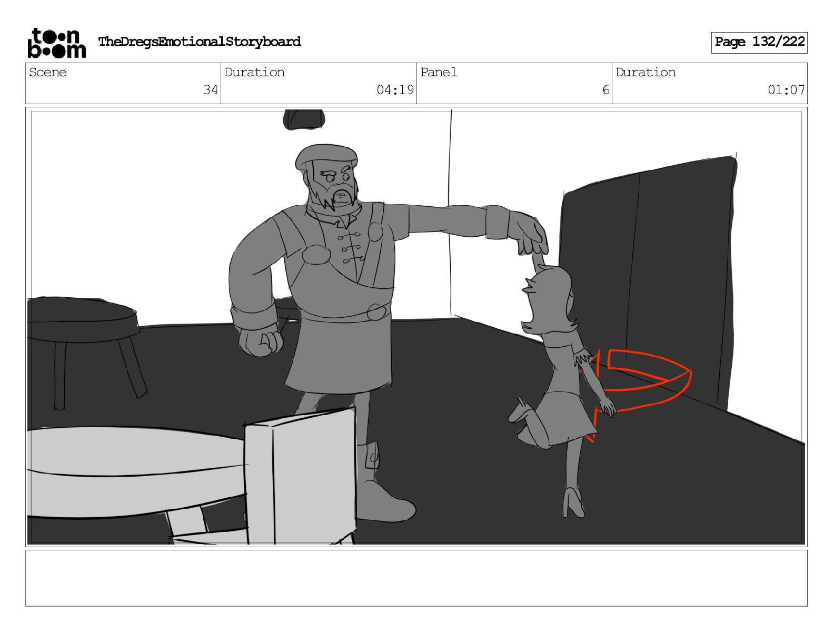
Task: Click the empty notes box below the panel
Action: coord(416,578)
